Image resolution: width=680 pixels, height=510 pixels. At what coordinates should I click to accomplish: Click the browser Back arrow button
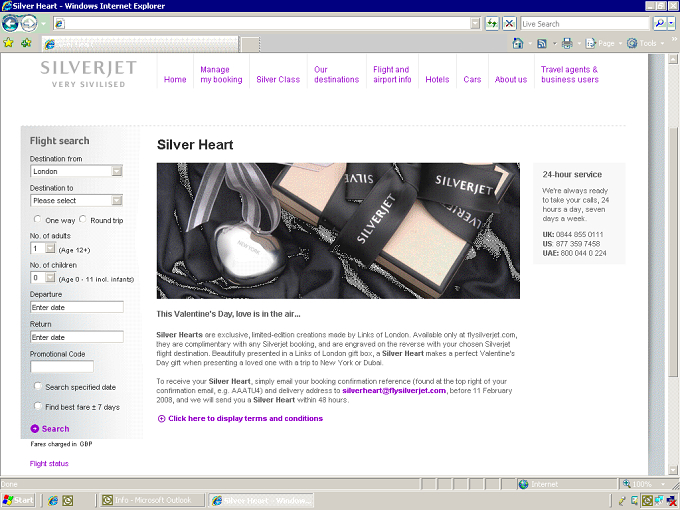click(10, 23)
